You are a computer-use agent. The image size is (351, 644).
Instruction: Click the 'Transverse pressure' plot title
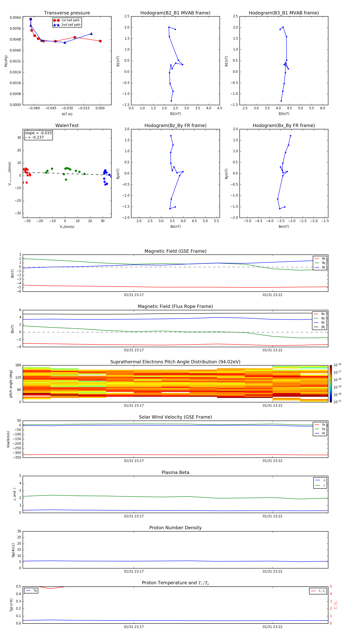coord(67,13)
